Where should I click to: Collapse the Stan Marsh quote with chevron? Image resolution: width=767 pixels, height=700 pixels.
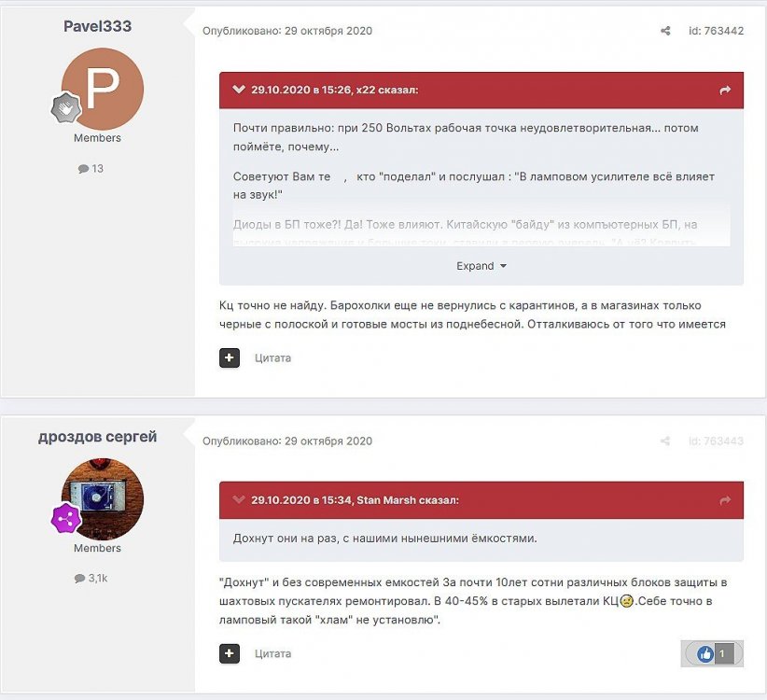coord(239,500)
